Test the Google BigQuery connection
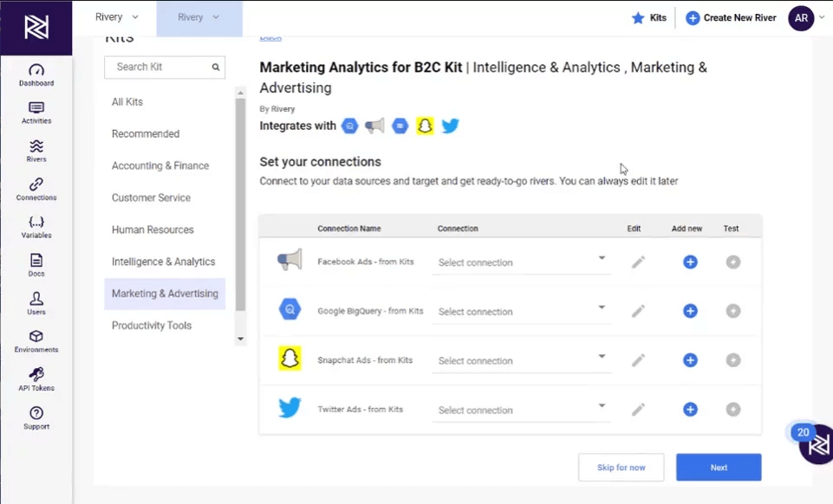The image size is (833, 504). 733,311
